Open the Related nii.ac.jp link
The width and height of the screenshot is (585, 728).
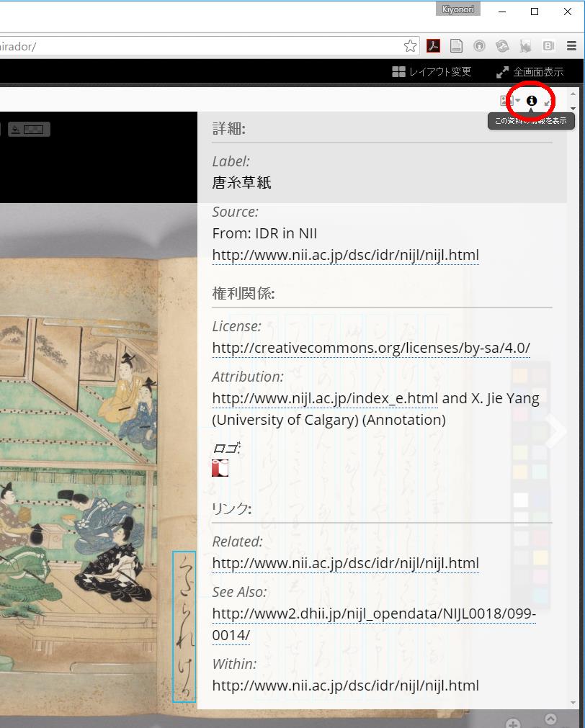tap(345, 563)
